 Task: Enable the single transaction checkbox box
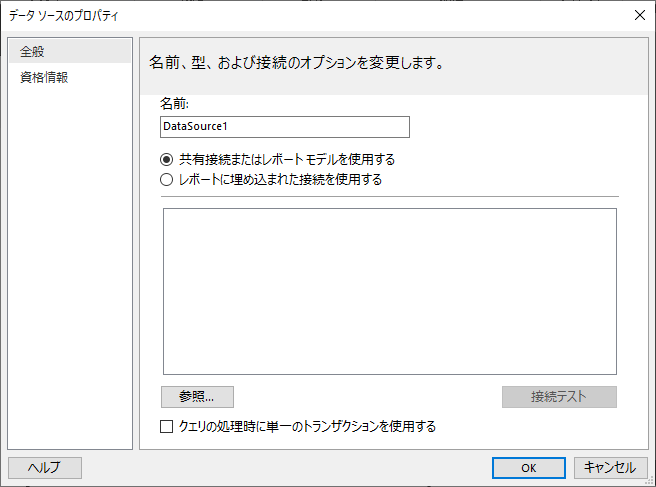(x=168, y=427)
